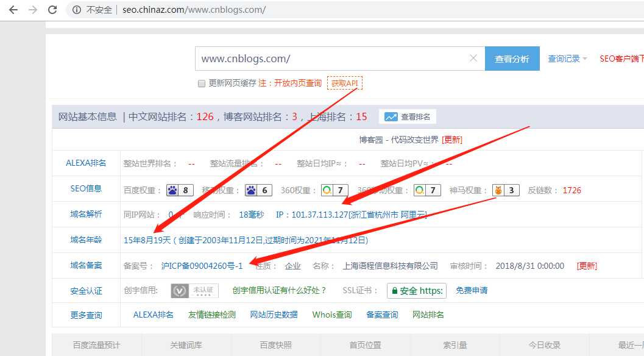Image resolution: width=644 pixels, height=356 pixels.
Task: Tick the 更新网页缓存 checkbox
Action: coord(201,84)
